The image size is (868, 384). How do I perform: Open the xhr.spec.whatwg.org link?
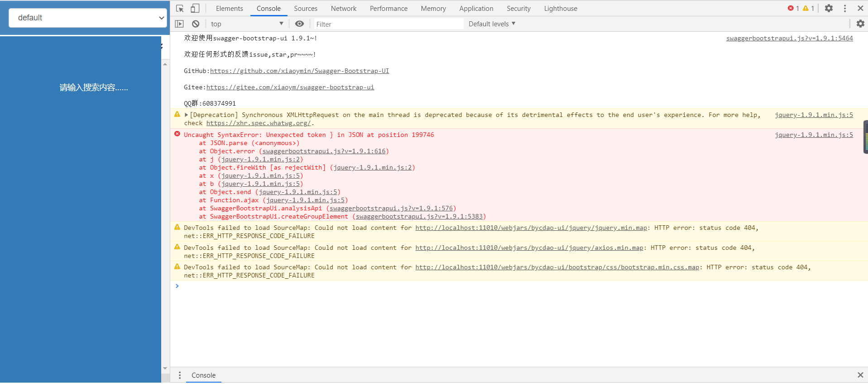tap(259, 123)
